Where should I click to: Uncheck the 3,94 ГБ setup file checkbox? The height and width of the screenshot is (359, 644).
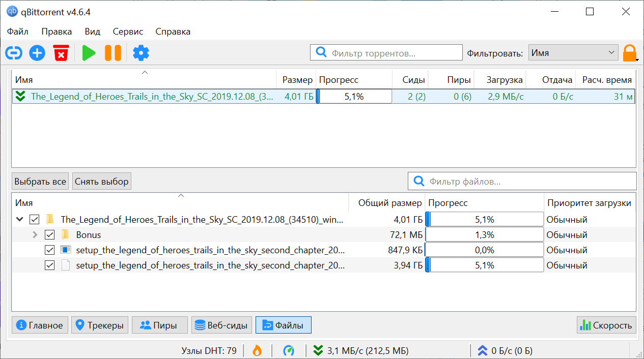50,265
